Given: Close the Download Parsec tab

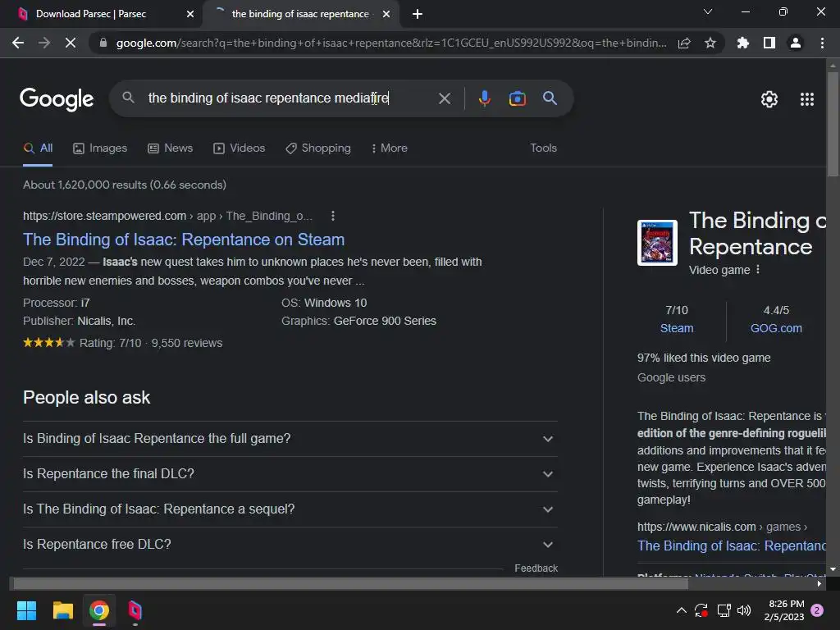Looking at the screenshot, I should point(190,14).
